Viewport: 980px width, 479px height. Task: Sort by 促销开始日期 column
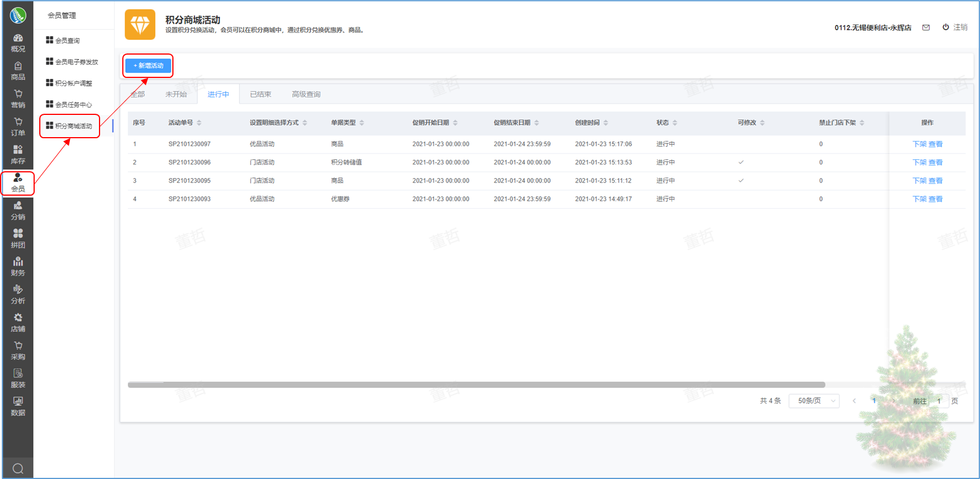(455, 123)
